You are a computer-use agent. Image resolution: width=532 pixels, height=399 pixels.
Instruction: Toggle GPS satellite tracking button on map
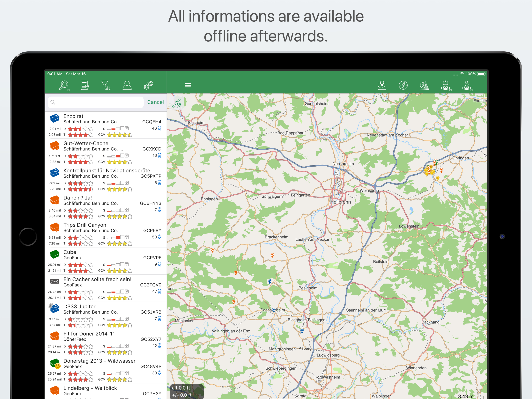point(177,103)
